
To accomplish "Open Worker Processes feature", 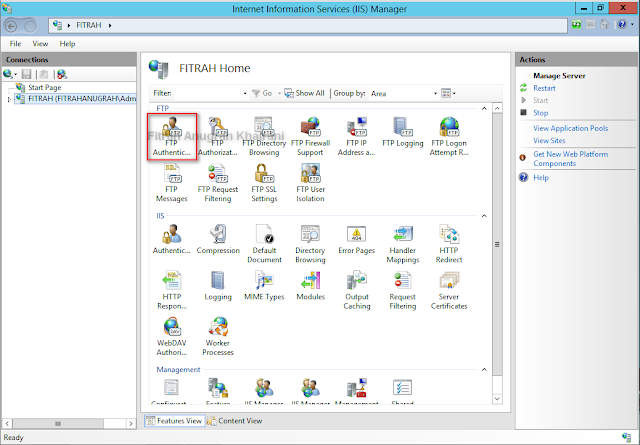I will tap(218, 336).
